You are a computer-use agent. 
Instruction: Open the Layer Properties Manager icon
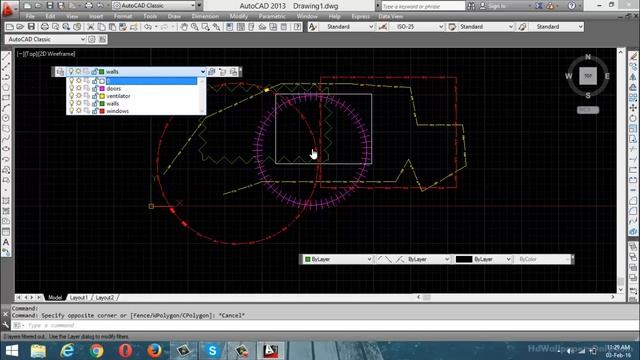point(60,72)
